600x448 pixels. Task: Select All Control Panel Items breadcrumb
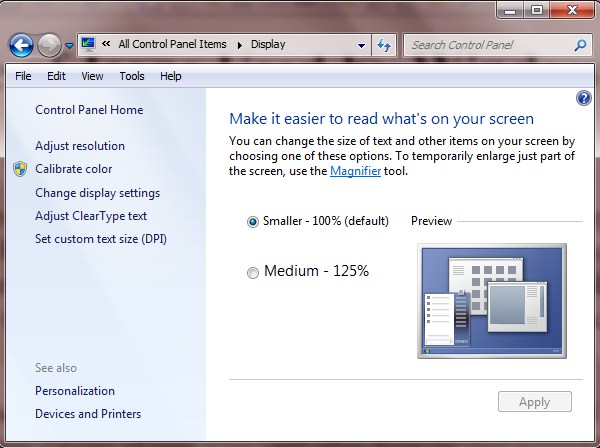pyautogui.click(x=172, y=44)
